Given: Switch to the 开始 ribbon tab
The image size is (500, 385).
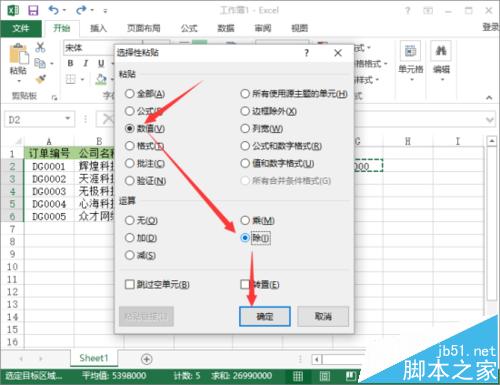Looking at the screenshot, I should [x=62, y=28].
